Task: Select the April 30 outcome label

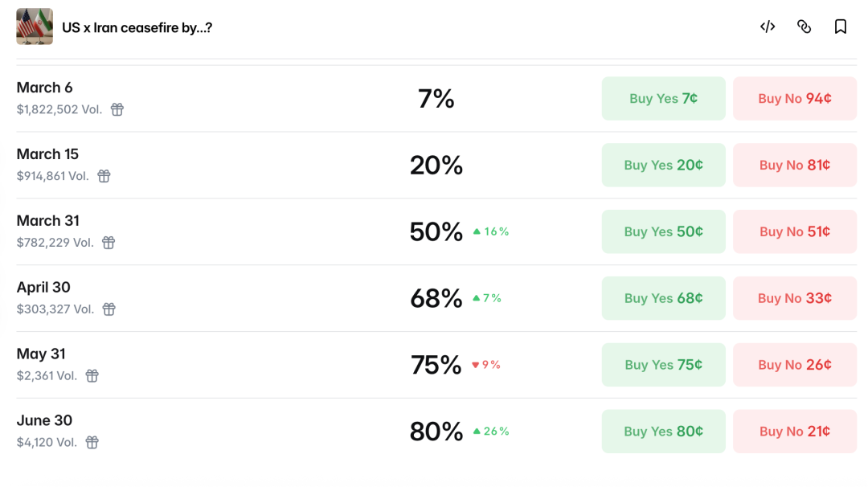Action: pyautogui.click(x=43, y=287)
